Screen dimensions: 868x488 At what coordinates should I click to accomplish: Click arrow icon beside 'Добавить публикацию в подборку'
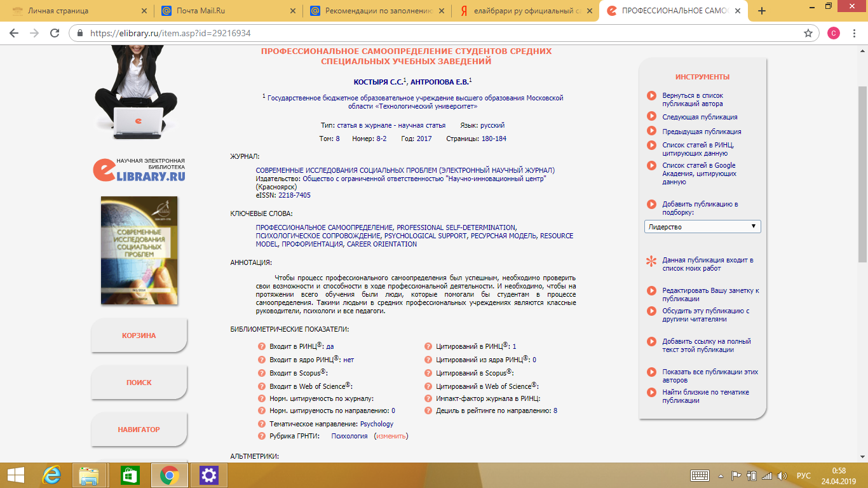click(651, 204)
